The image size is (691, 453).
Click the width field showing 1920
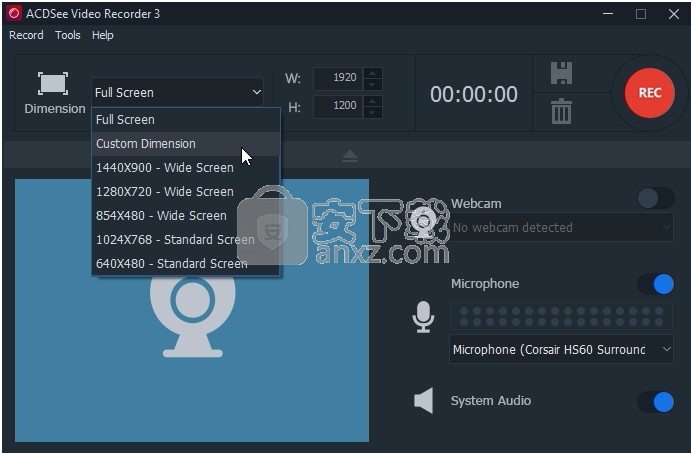[x=338, y=78]
